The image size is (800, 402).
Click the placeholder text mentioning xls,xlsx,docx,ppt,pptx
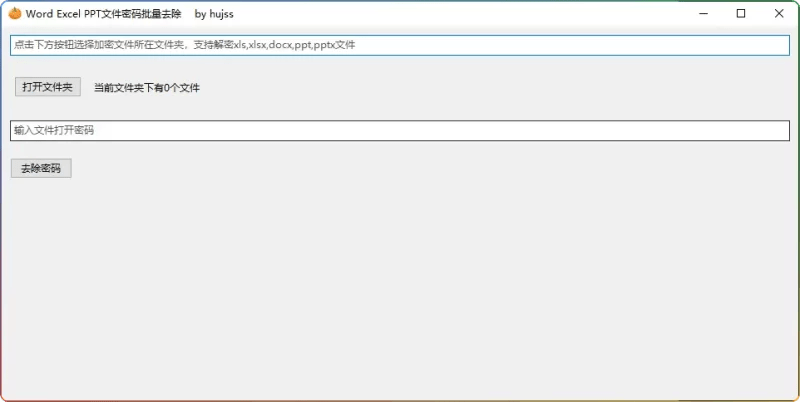(185, 45)
